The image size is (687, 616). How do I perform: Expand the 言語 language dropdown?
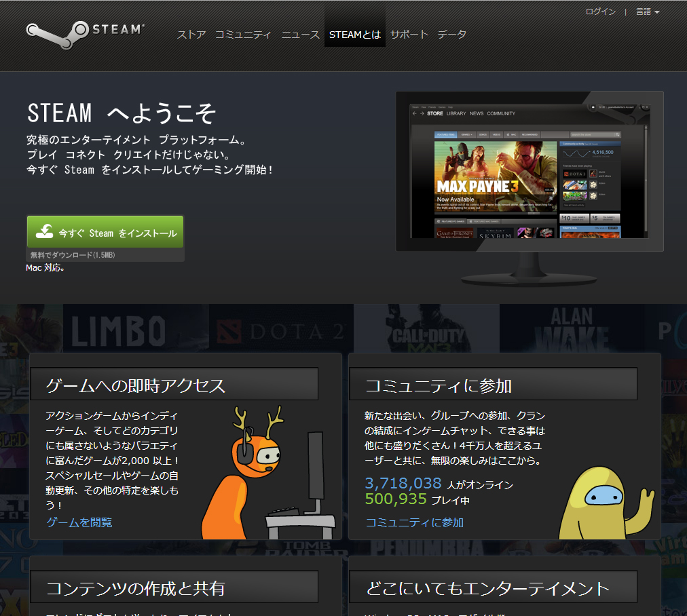(x=648, y=12)
